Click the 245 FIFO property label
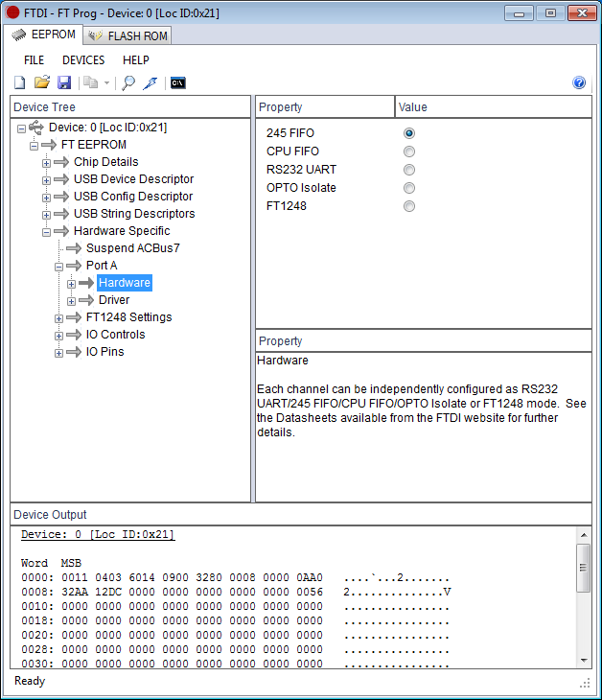This screenshot has width=602, height=700. click(x=290, y=133)
